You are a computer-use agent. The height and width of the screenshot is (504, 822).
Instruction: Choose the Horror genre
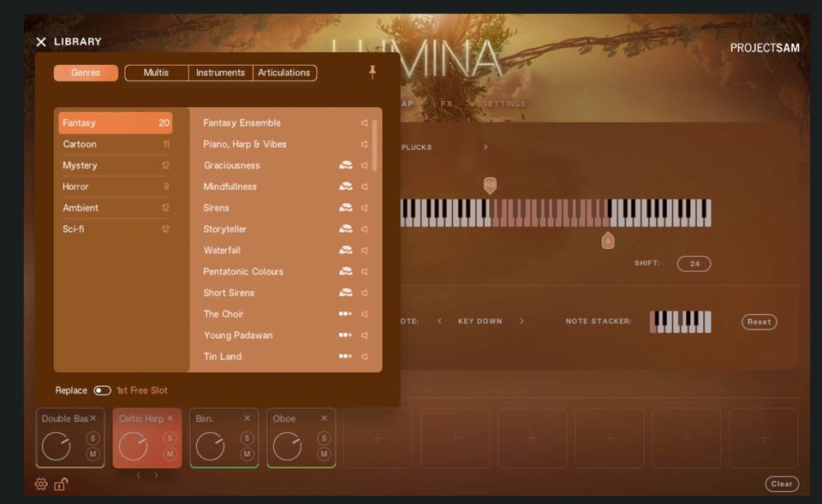[x=116, y=187]
